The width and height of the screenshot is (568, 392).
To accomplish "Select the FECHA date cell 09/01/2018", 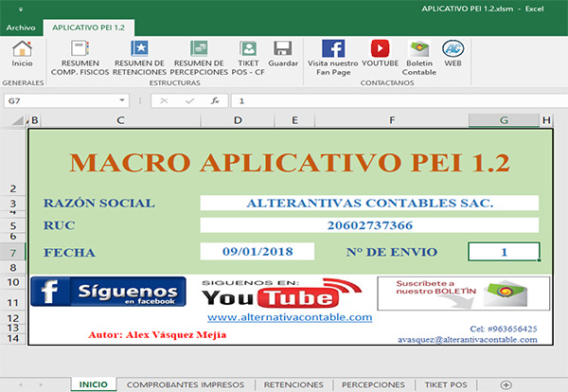I will coord(256,251).
